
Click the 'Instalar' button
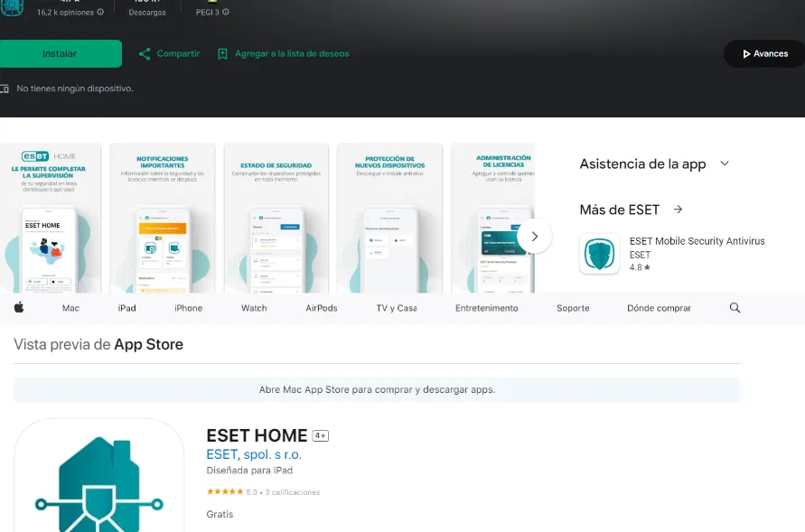61,53
